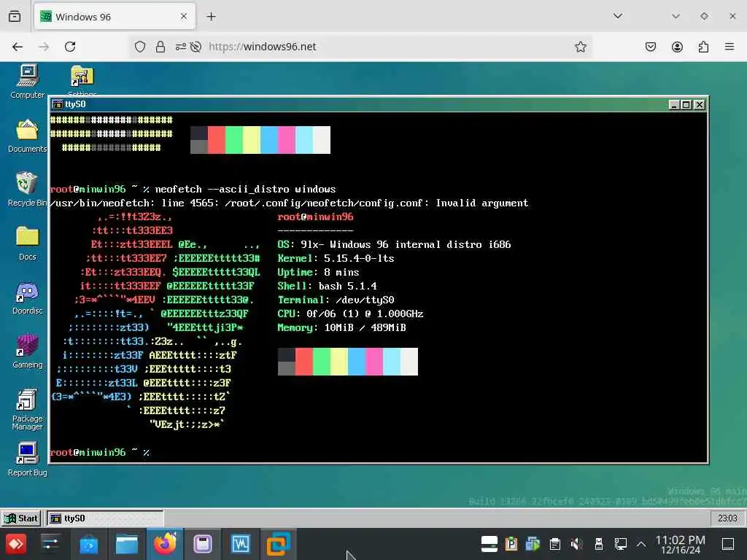The height and width of the screenshot is (560, 747).
Task: Click the 'Shell: bash 5.1.4' line
Action: [328, 286]
